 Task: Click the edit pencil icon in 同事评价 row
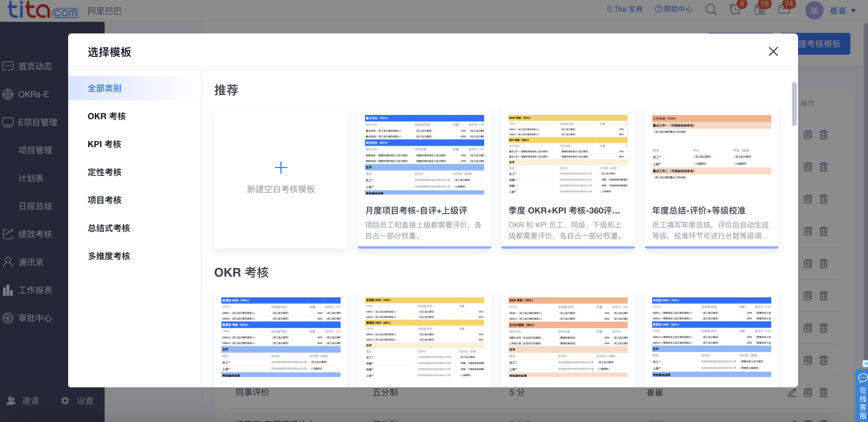tap(792, 393)
